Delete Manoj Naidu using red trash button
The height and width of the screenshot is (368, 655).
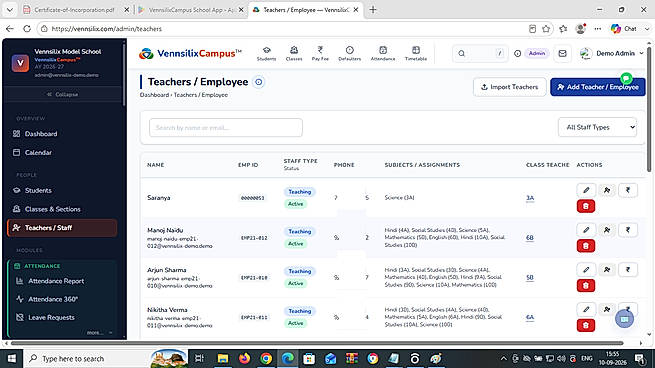[586, 246]
